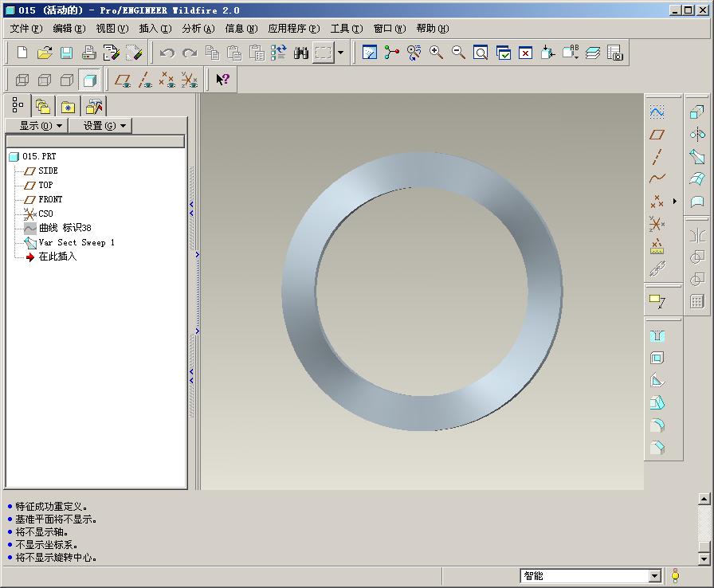Open the Sketch tool icon
This screenshot has height=588, width=714.
pos(657,112)
